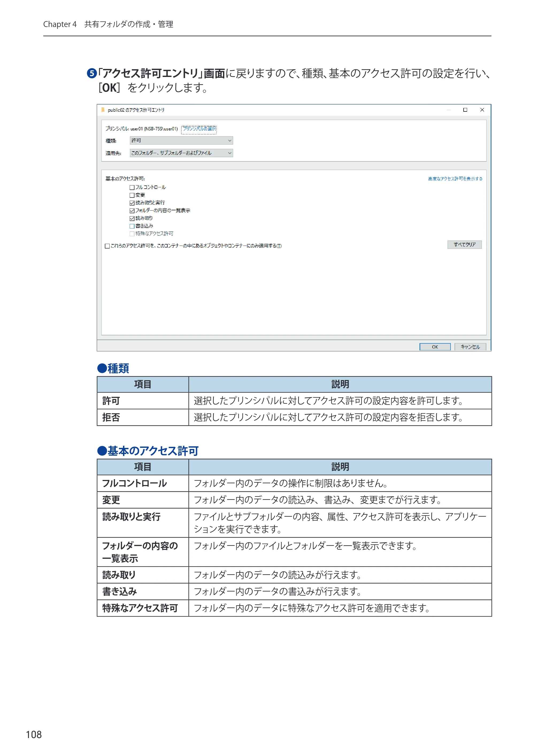Click the '適用先:' label in dialog
535x756 pixels.
point(113,153)
